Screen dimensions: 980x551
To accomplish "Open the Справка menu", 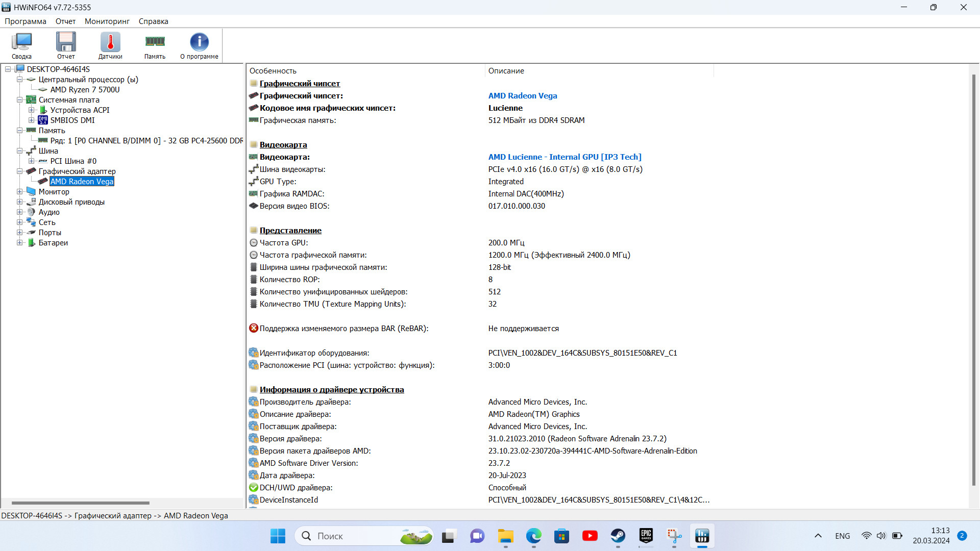I will pos(153,21).
